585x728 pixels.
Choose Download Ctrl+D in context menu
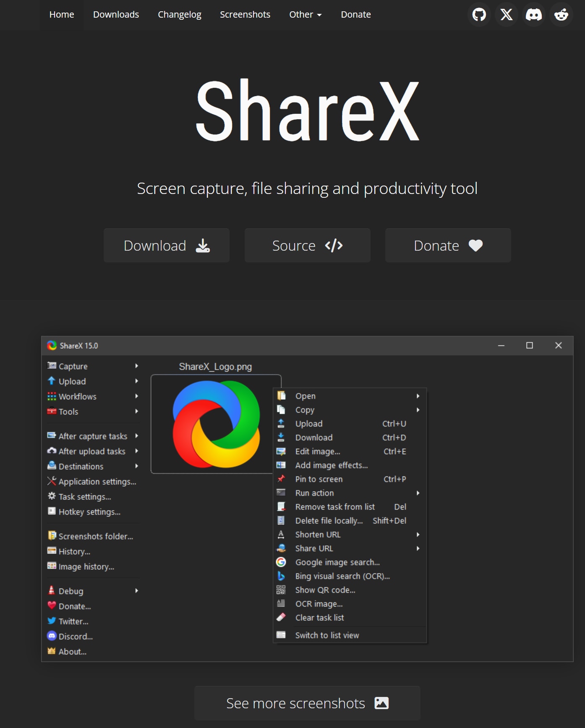(x=350, y=437)
